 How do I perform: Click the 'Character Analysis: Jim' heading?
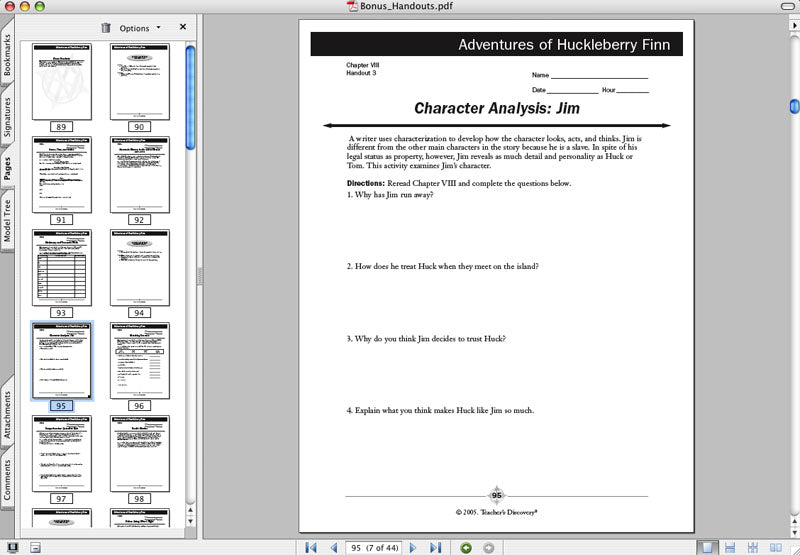(497, 108)
